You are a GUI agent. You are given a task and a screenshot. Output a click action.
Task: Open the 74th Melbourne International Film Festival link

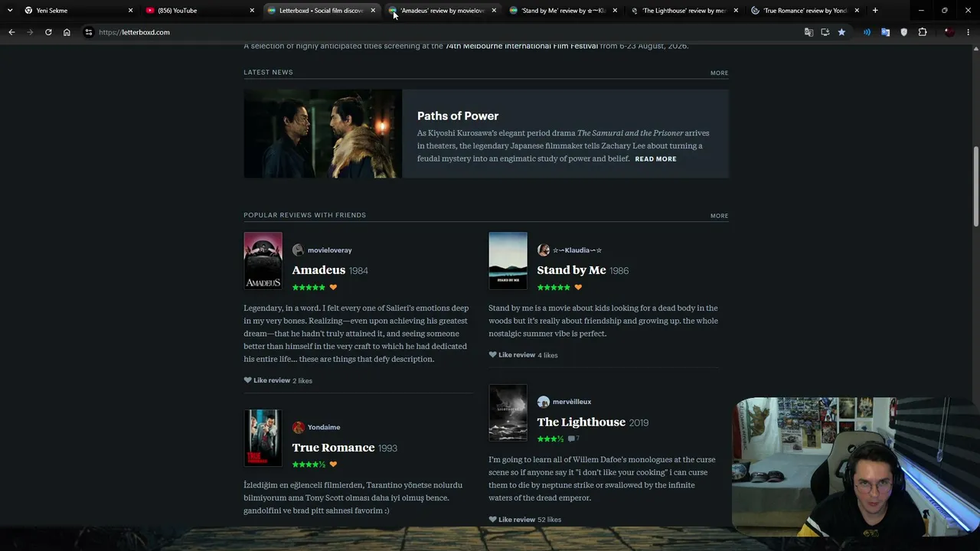point(521,46)
